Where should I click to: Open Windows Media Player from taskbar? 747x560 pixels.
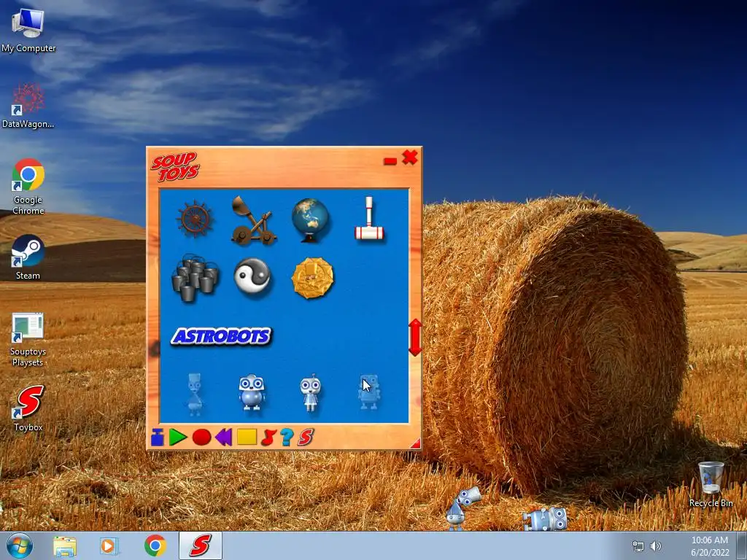(x=109, y=546)
